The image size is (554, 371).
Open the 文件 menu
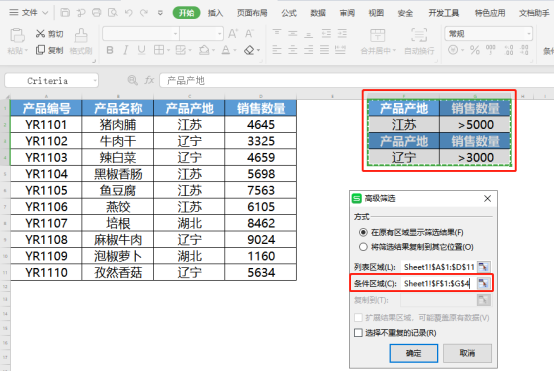pos(29,13)
